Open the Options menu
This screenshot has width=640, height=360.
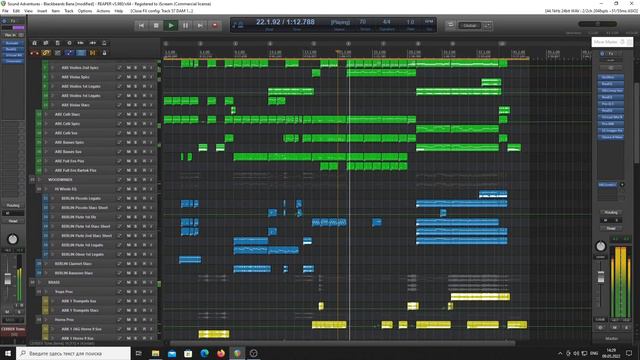[x=85, y=11]
